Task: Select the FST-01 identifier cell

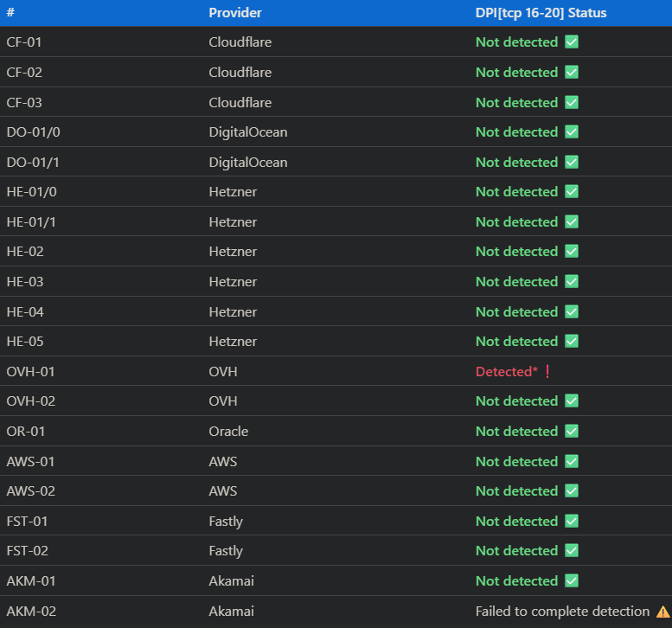Action: (27, 522)
